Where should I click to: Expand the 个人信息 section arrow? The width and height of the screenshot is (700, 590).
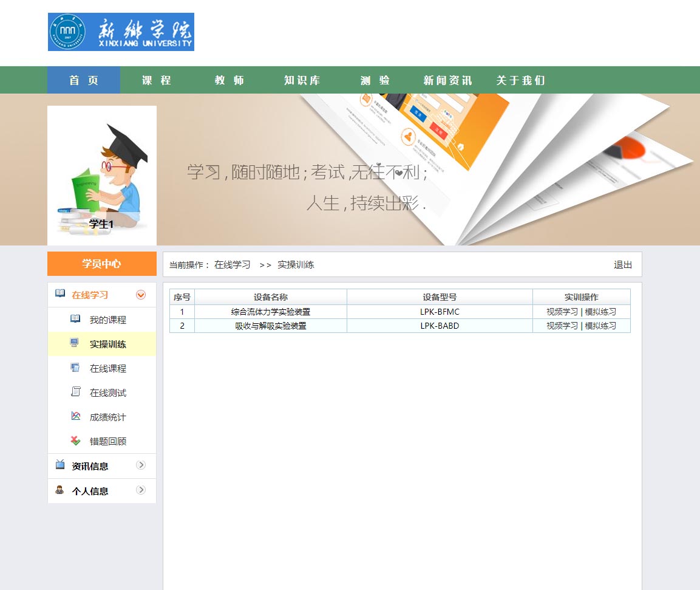coord(141,490)
